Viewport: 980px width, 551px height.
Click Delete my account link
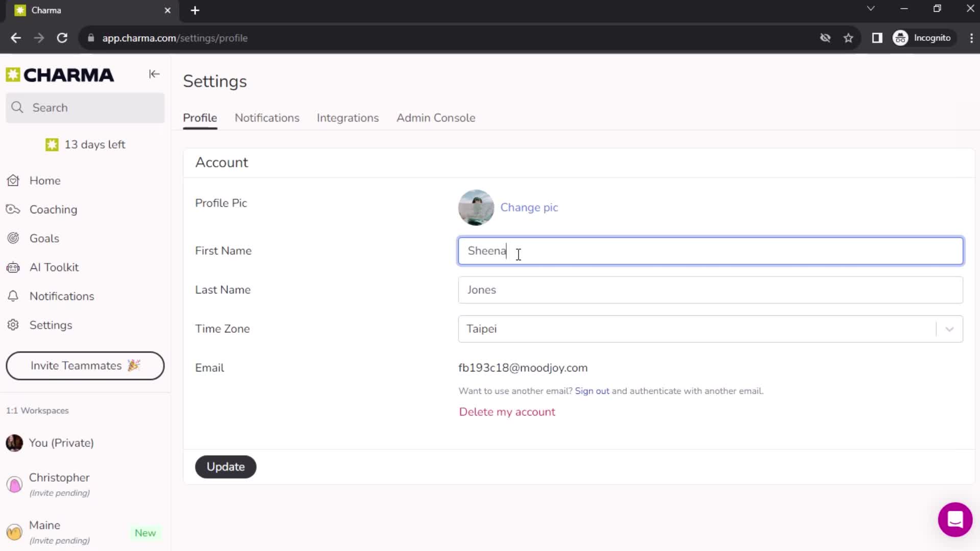pos(506,412)
